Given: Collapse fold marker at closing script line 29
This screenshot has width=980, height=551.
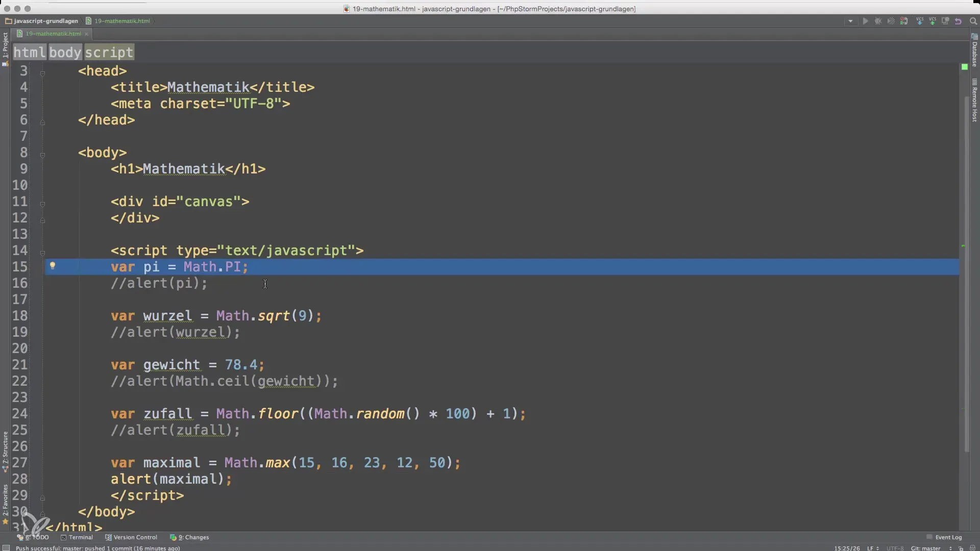Looking at the screenshot, I should click(x=42, y=498).
